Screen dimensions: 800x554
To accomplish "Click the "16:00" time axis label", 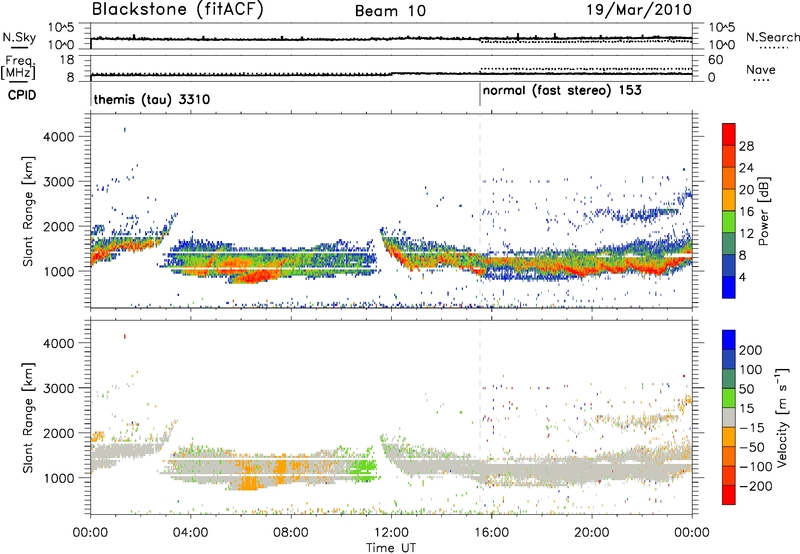I will tap(491, 533).
